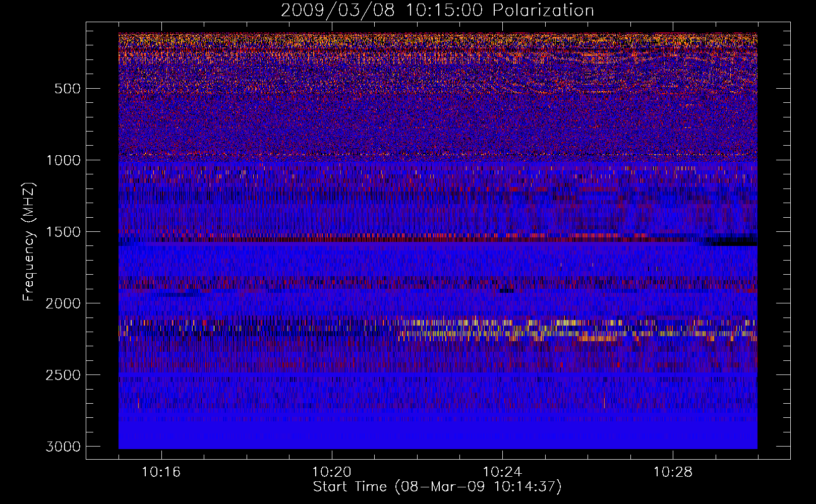The image size is (816, 504).
Task: Click the black gap near 1550 MHz at 10:29
Action: click(732, 241)
